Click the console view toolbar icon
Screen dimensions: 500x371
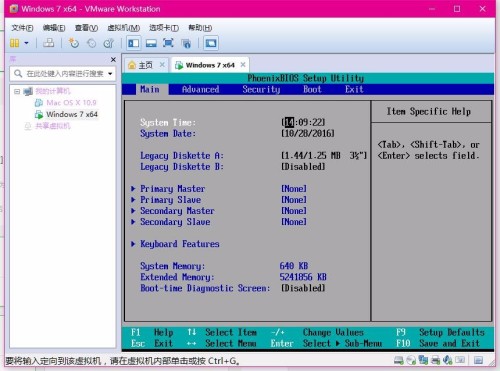[x=211, y=43]
